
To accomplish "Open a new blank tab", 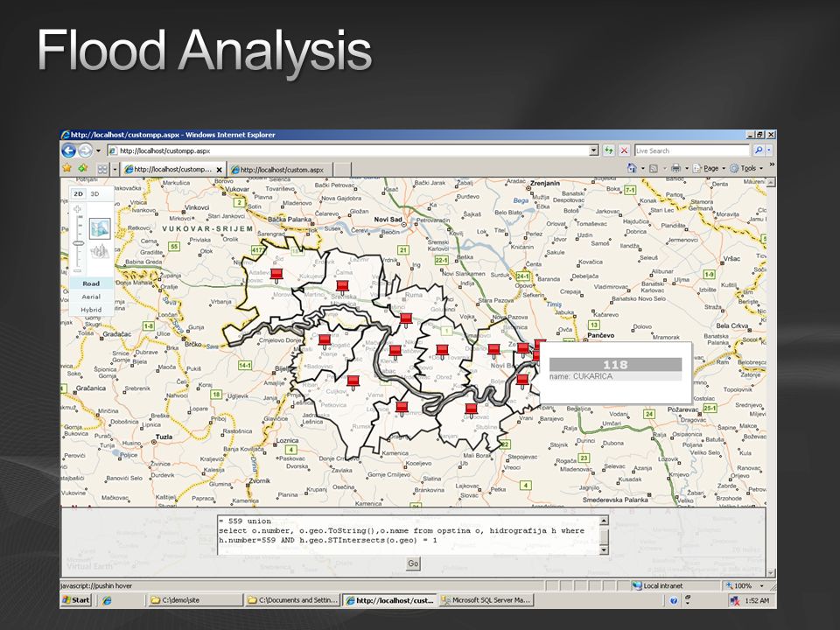I will tap(342, 170).
